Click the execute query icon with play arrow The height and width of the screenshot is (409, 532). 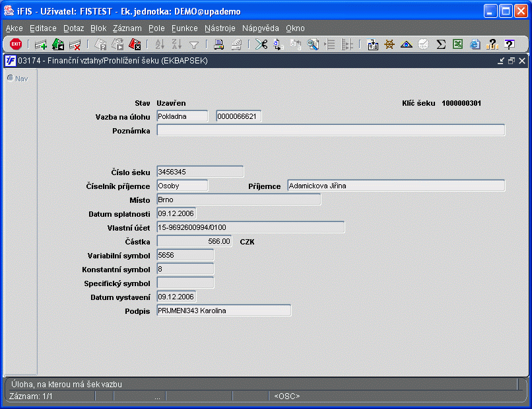[x=117, y=44]
